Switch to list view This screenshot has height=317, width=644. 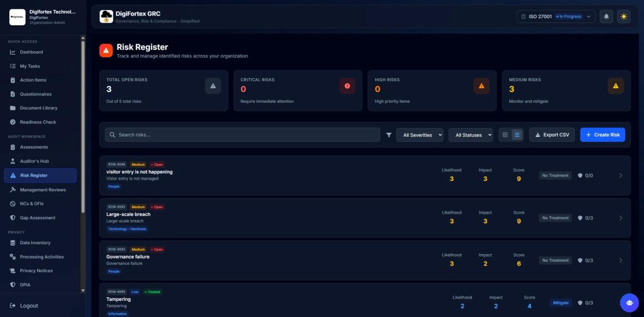coord(517,135)
